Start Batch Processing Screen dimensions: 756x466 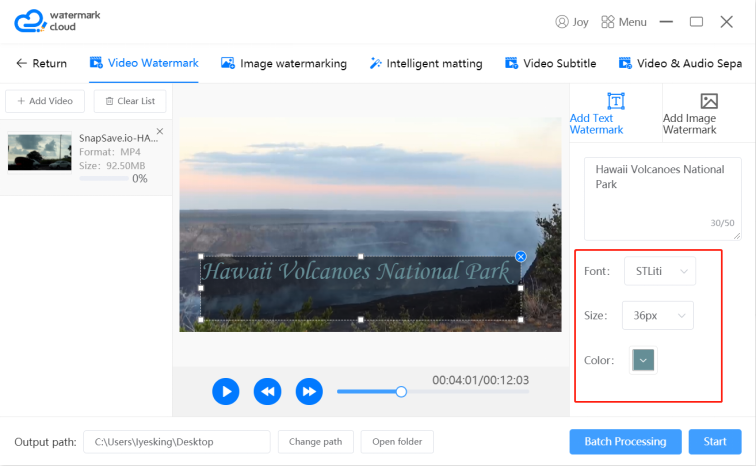(625, 441)
